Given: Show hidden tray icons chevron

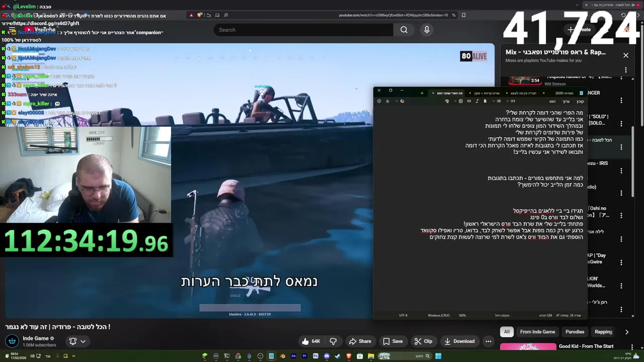Looking at the screenshot, I should [x=73, y=356].
